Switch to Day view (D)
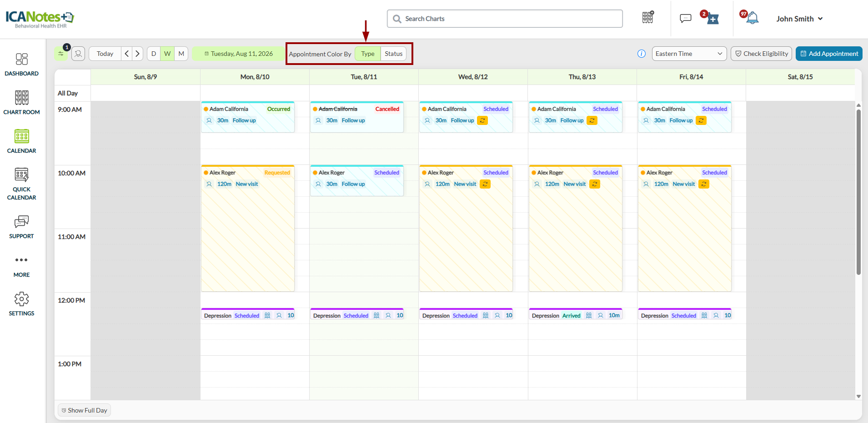 (154, 54)
